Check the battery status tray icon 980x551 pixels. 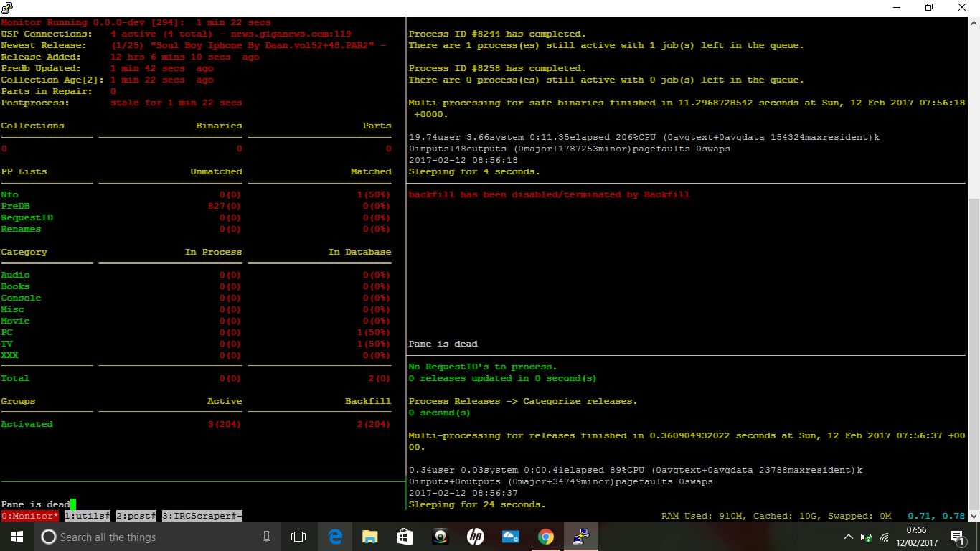tap(867, 537)
